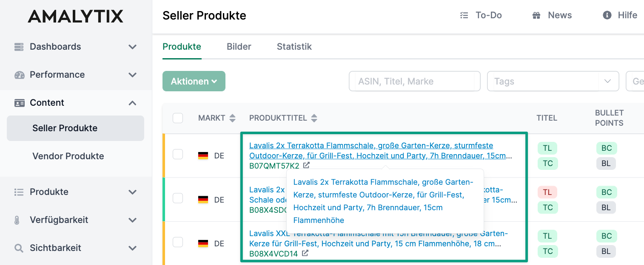Click the TL badge in the B08X4VCD14 row
The width and height of the screenshot is (644, 265).
[x=547, y=236]
